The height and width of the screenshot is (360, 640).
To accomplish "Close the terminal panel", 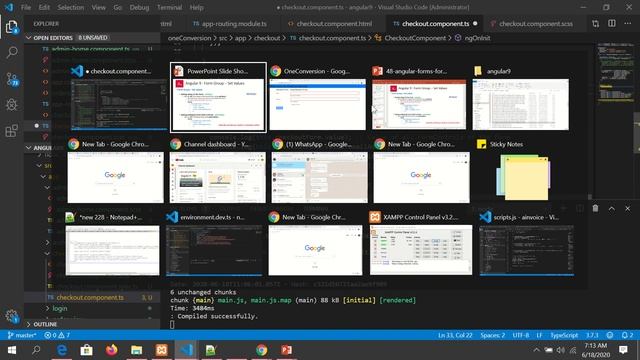I will pyautogui.click(x=627, y=209).
